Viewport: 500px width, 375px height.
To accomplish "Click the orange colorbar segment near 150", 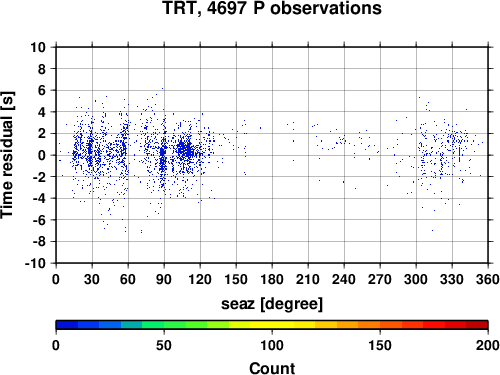I will 380,325.
